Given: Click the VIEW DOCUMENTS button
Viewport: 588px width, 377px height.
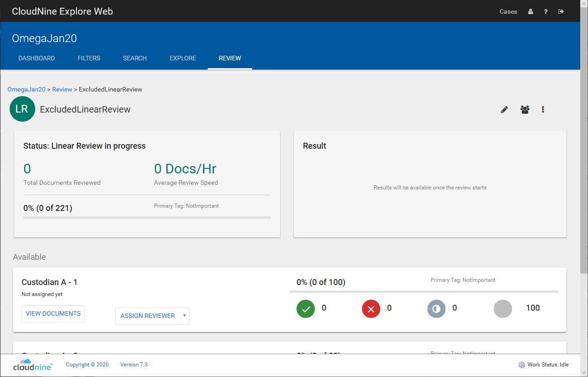Looking at the screenshot, I should coord(53,313).
